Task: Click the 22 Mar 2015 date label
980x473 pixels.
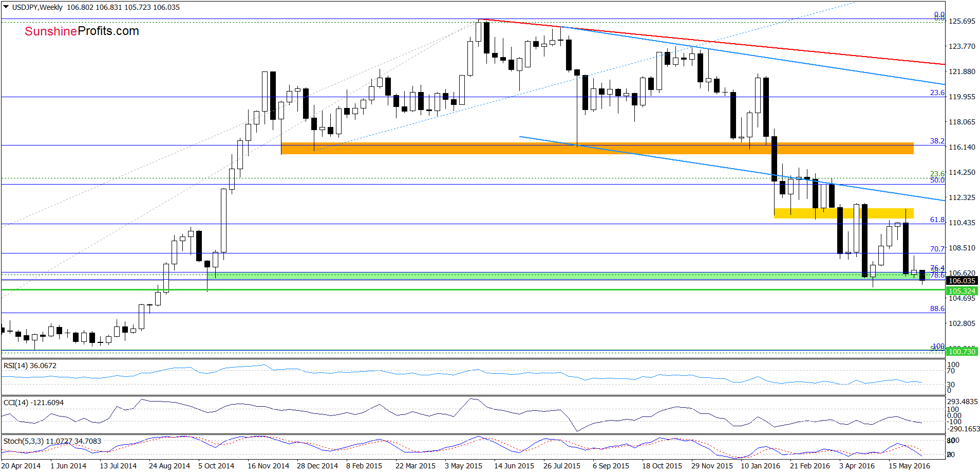Action: pyautogui.click(x=416, y=466)
